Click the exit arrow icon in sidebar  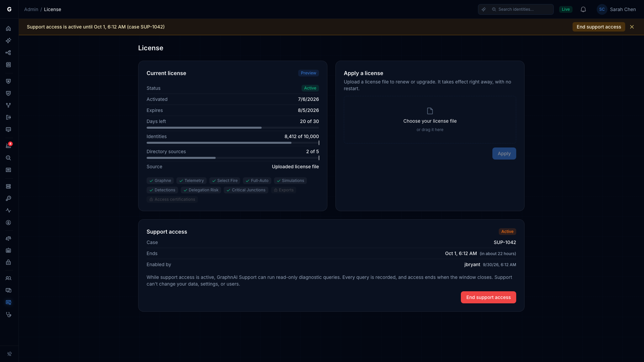click(8, 117)
